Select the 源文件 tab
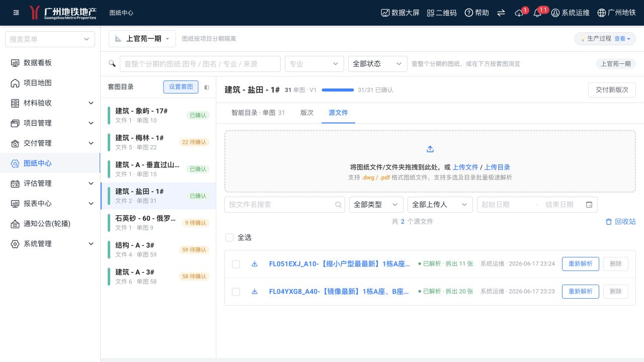644x362 pixels. (338, 113)
